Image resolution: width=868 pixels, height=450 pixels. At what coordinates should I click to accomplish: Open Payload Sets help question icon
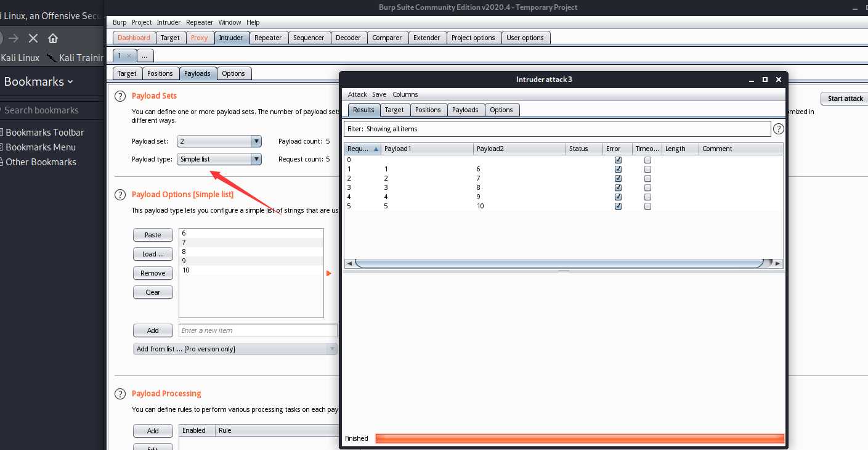tap(120, 96)
